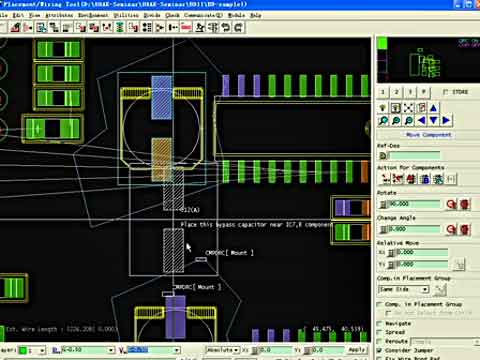The width and height of the screenshot is (480, 360).
Task: Open the Attributes menu
Action: (59, 15)
